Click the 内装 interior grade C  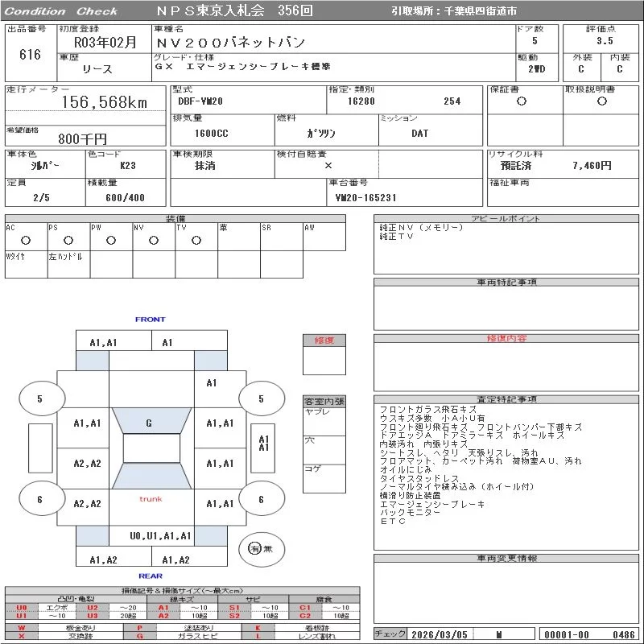click(619, 69)
